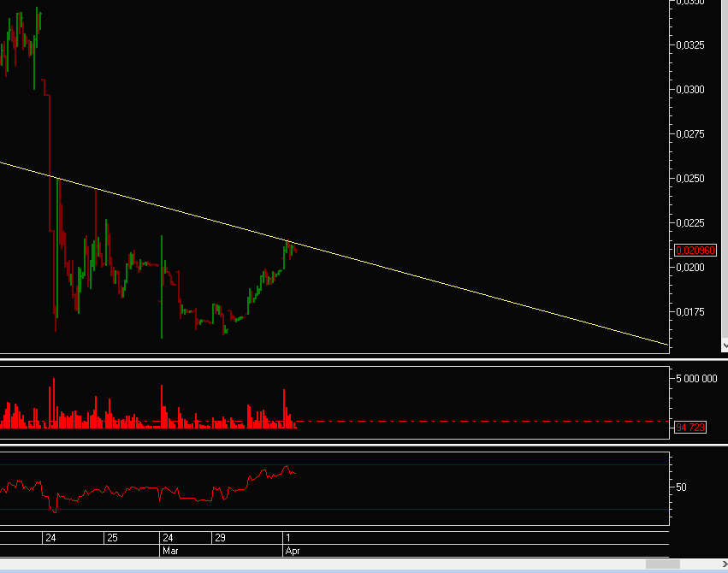Click the 25 date marker on time axis

point(112,538)
